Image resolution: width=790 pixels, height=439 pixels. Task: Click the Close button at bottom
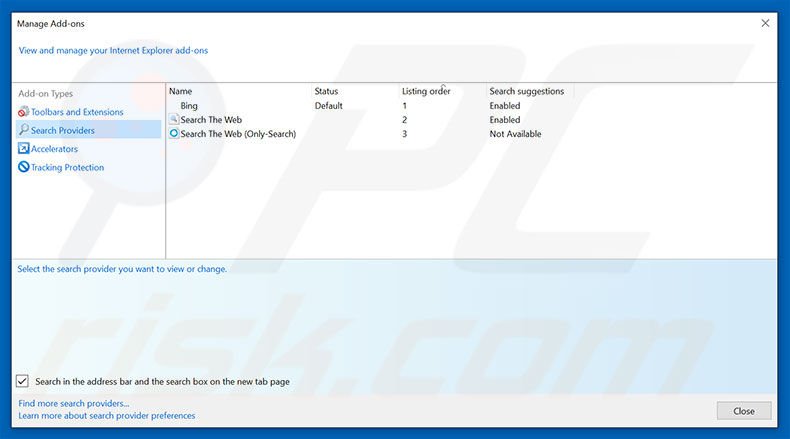(744, 411)
